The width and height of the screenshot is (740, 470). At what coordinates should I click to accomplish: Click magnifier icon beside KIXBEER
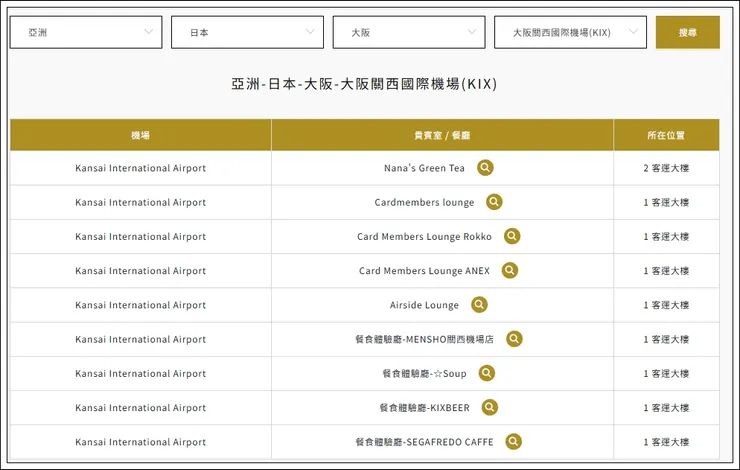pos(490,407)
